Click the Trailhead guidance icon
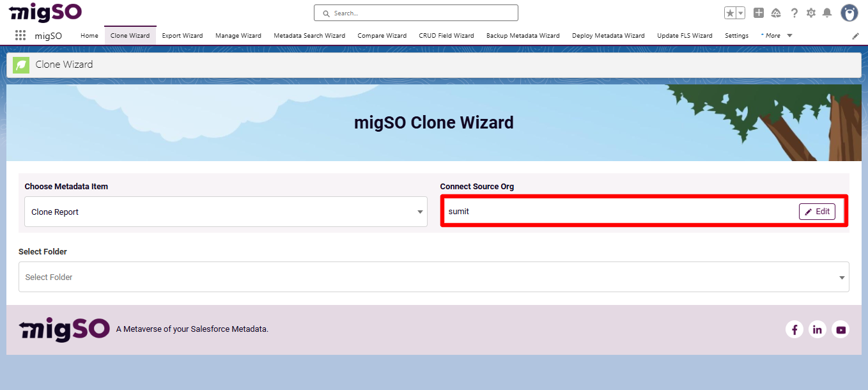868x390 pixels. [776, 12]
